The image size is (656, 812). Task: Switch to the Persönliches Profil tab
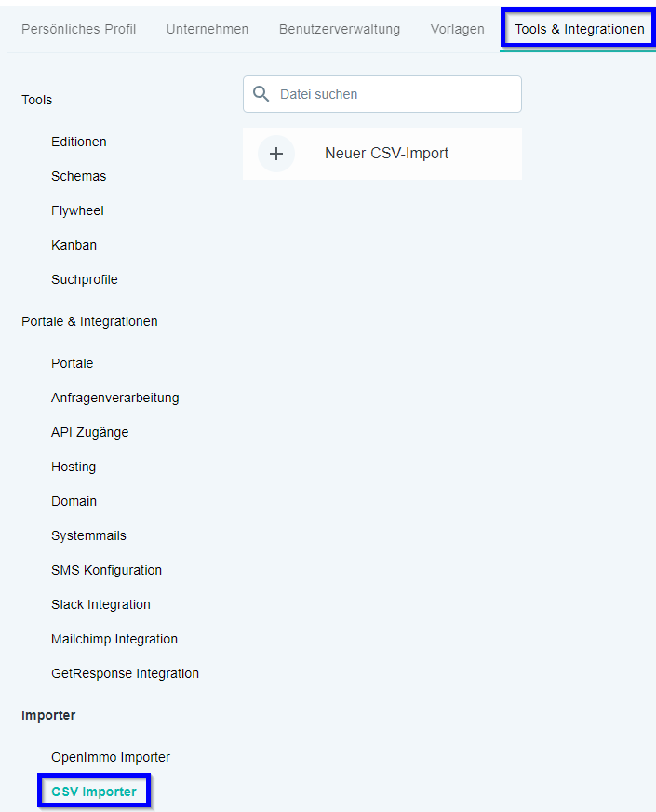pyautogui.click(x=79, y=29)
